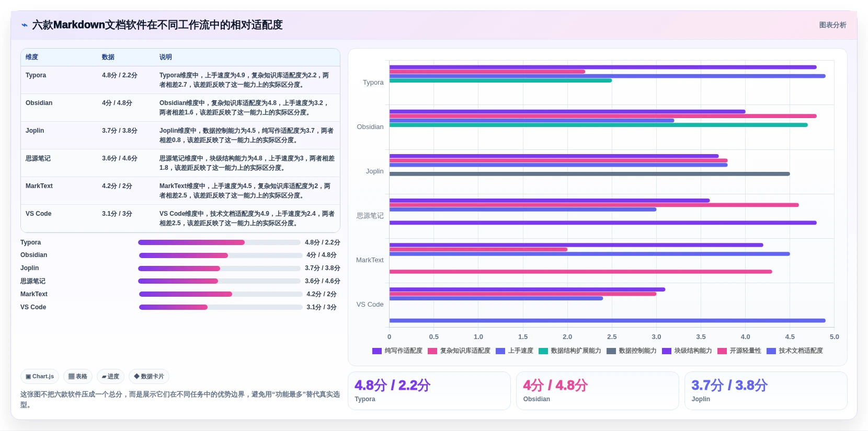Click the footnote text about 优势边界
Image resolution: width=868 pixels, height=431 pixels.
click(x=180, y=400)
